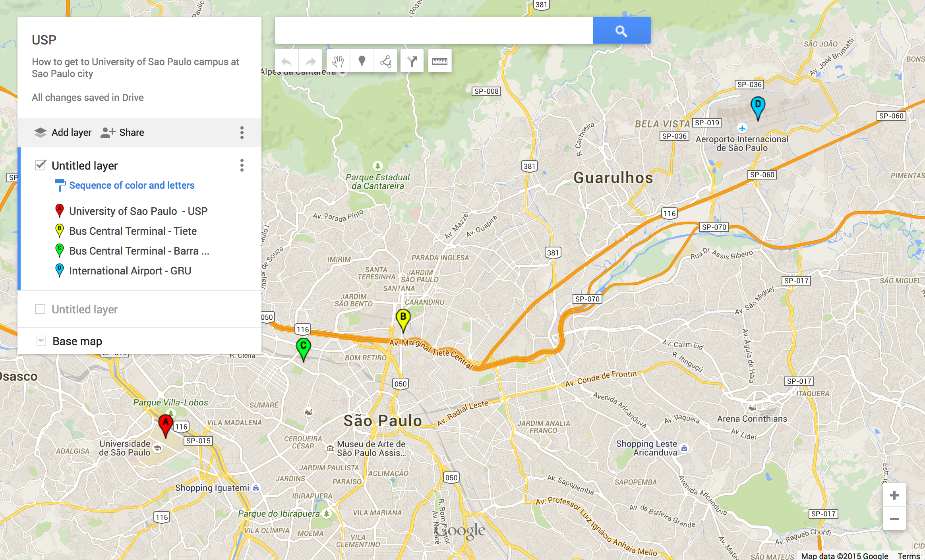The image size is (925, 560).
Task: Click the Share person-plus icon
Action: (x=108, y=132)
